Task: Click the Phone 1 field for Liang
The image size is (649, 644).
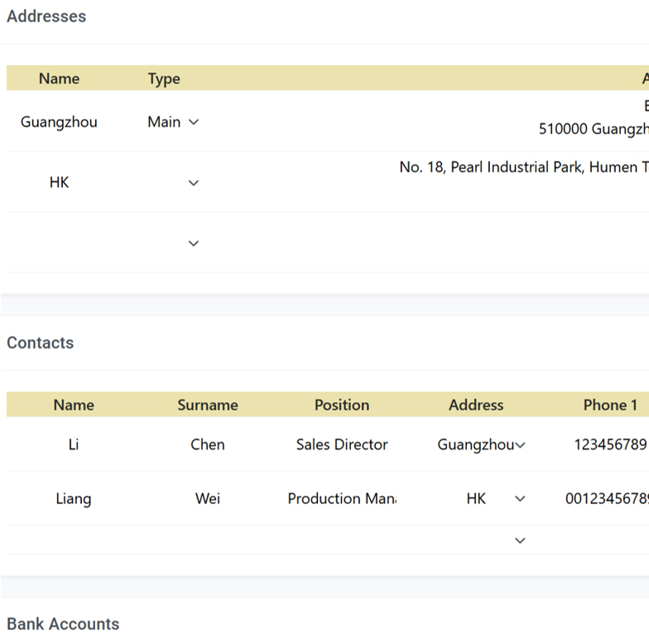Action: click(607, 499)
